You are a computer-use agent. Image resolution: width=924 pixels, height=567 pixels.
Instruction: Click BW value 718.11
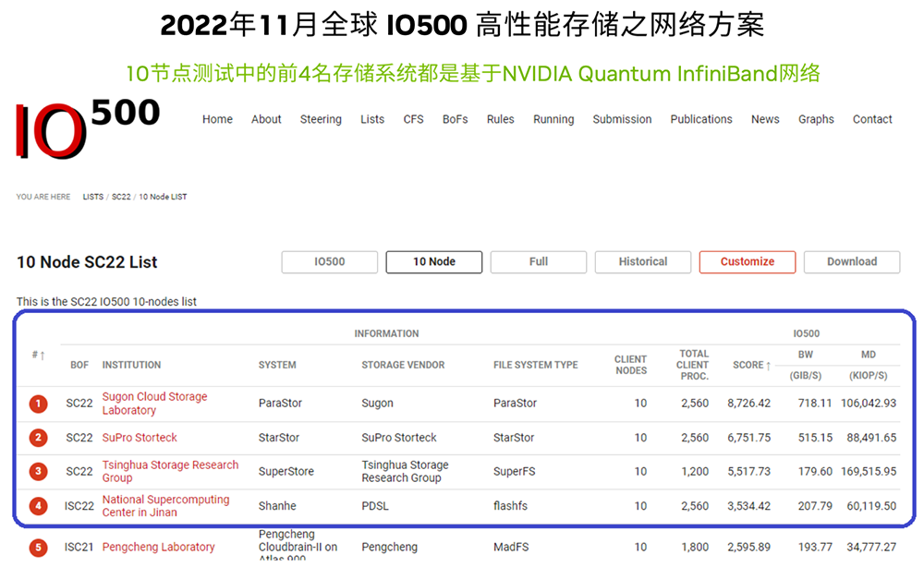815,404
